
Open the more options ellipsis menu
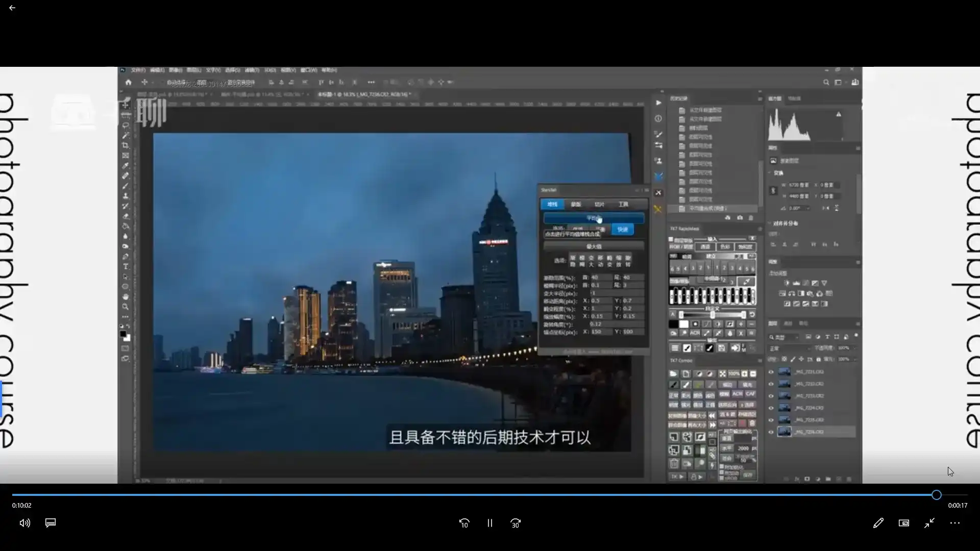954,523
